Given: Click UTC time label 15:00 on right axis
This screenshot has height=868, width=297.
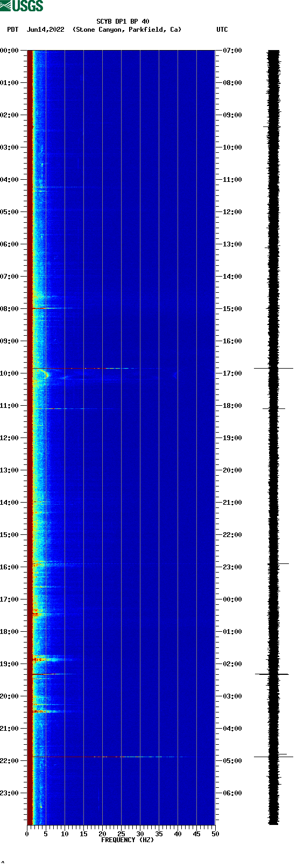Looking at the screenshot, I should (x=232, y=309).
